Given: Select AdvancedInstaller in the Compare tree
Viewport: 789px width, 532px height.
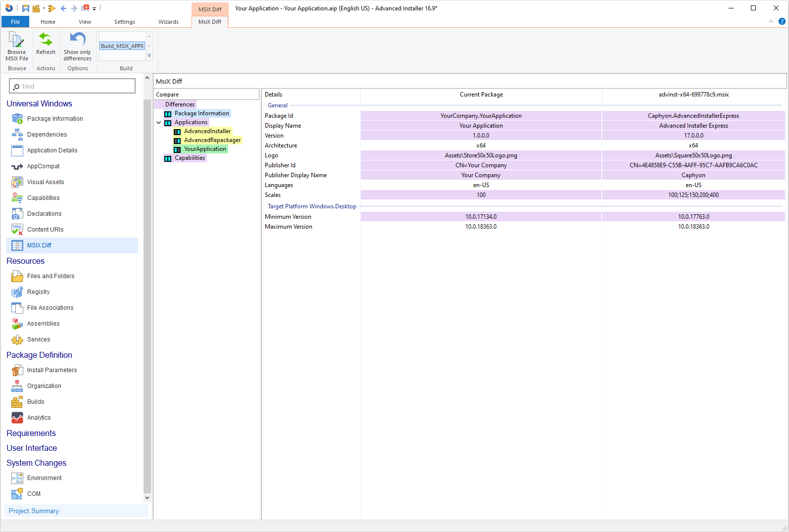Looking at the screenshot, I should coord(207,131).
